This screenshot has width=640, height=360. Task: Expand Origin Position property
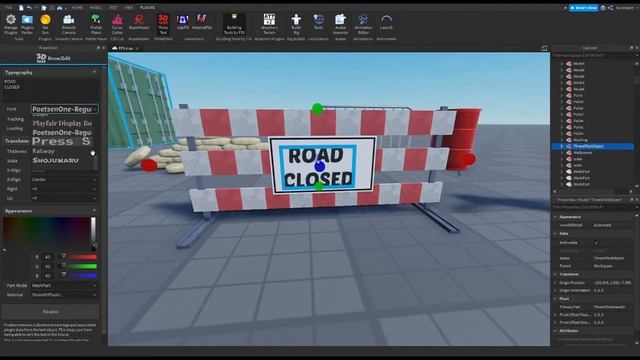pos(556,282)
